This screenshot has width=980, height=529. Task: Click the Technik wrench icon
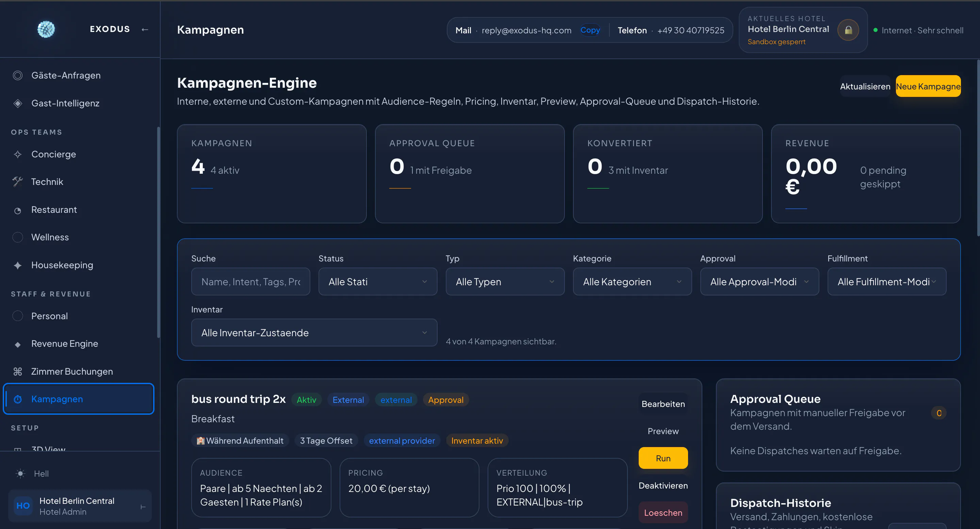(17, 182)
